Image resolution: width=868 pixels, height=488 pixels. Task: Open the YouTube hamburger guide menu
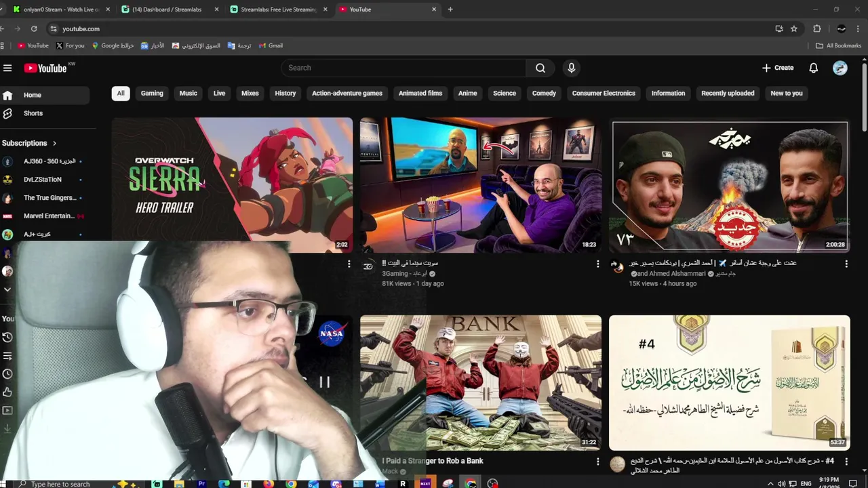point(7,68)
